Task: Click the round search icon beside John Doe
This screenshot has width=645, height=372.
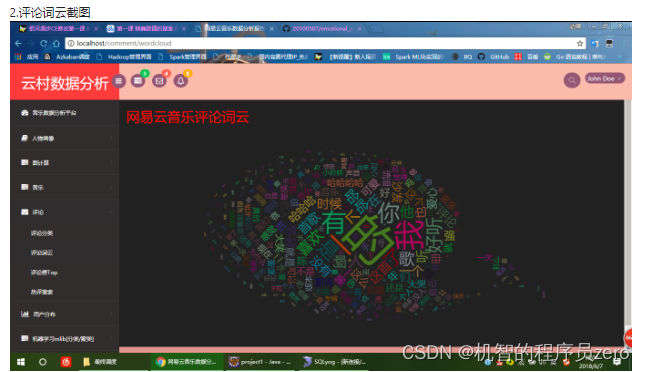Action: click(572, 80)
